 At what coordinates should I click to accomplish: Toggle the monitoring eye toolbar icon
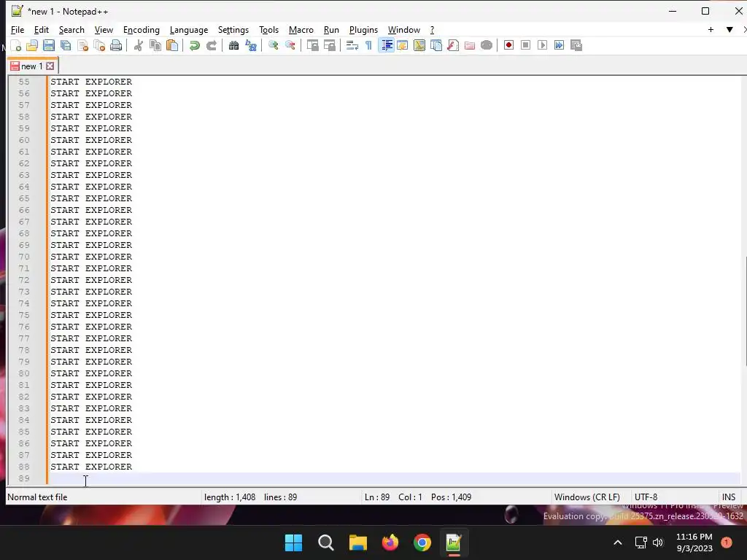coord(487,45)
